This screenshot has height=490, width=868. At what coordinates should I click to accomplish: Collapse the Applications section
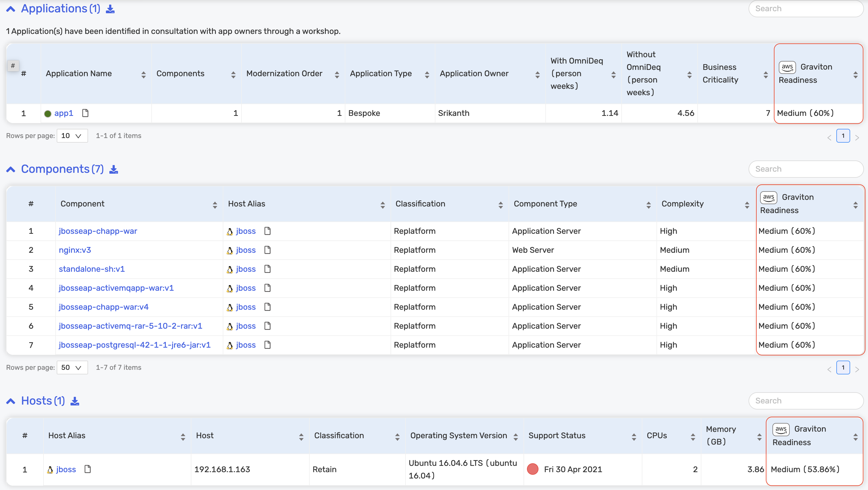tap(11, 9)
